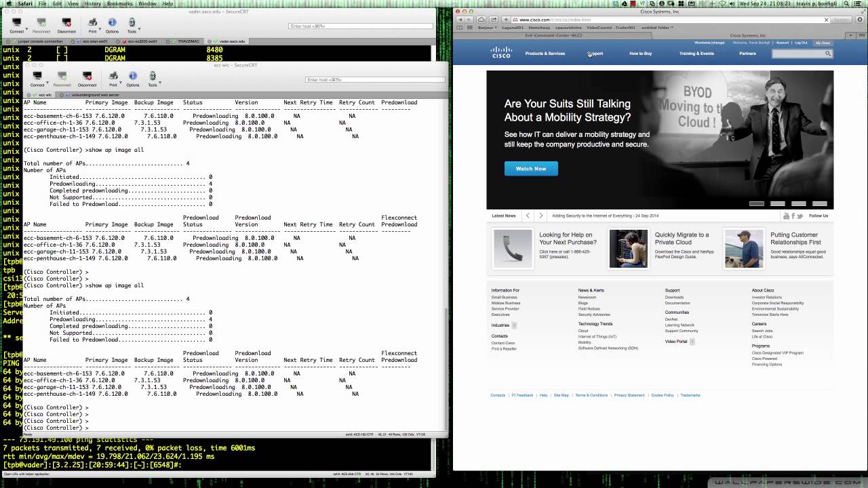Click Reconnect icon in ecc wlc SecureCRT window
The width and height of the screenshot is (868, 488).
[x=62, y=76]
